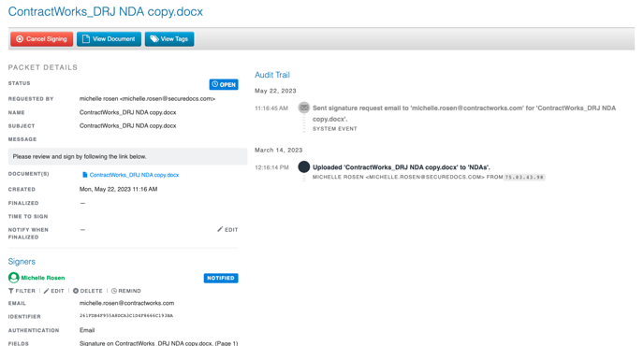Click the 'Uploaded ... to NDAs' audit entry

coord(402,167)
